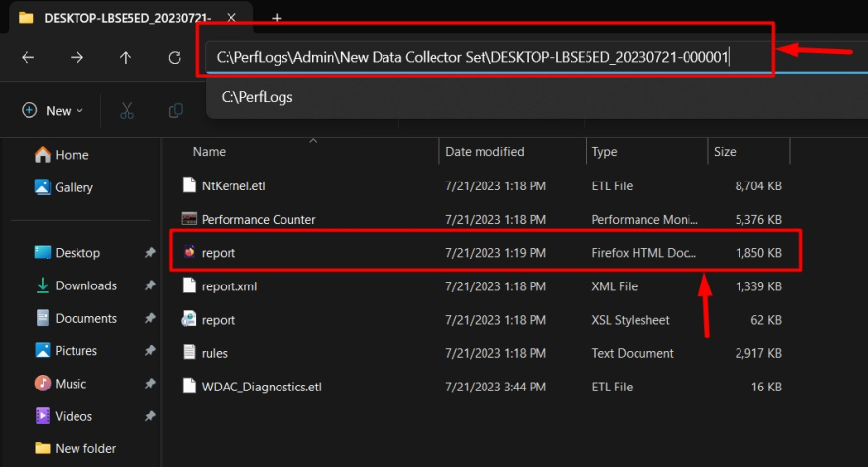Click the Back navigation arrow
Image resolution: width=868 pixels, height=467 pixels.
pos(27,58)
